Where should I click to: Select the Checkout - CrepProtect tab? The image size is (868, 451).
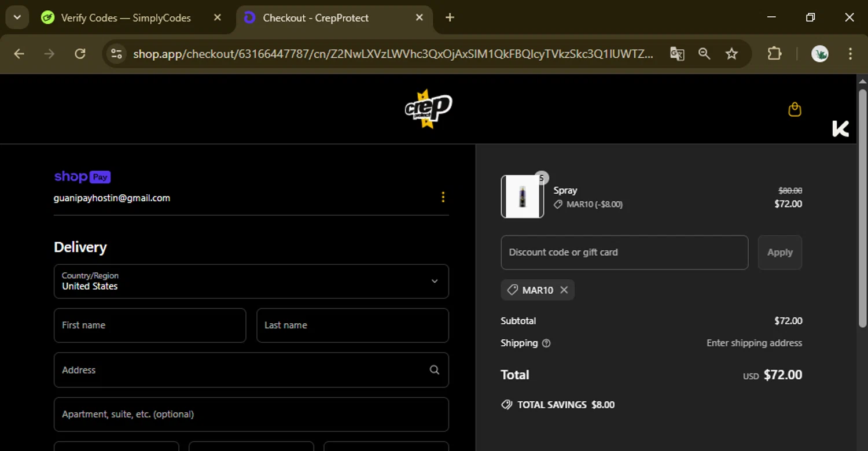point(316,18)
